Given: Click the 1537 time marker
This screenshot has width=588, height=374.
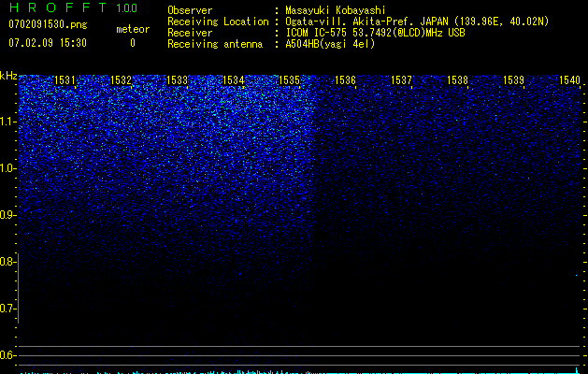Looking at the screenshot, I should point(402,80).
